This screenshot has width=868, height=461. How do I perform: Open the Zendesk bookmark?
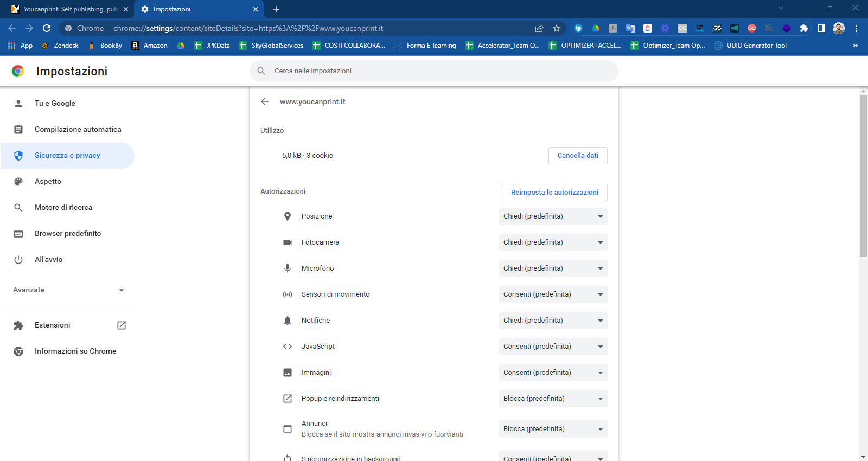61,46
